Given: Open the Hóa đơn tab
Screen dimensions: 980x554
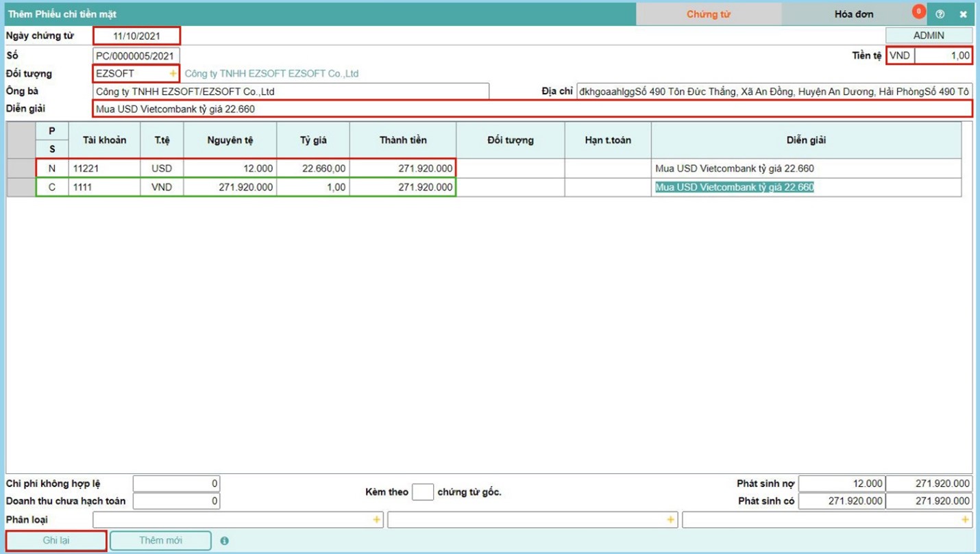Looking at the screenshot, I should click(x=853, y=14).
